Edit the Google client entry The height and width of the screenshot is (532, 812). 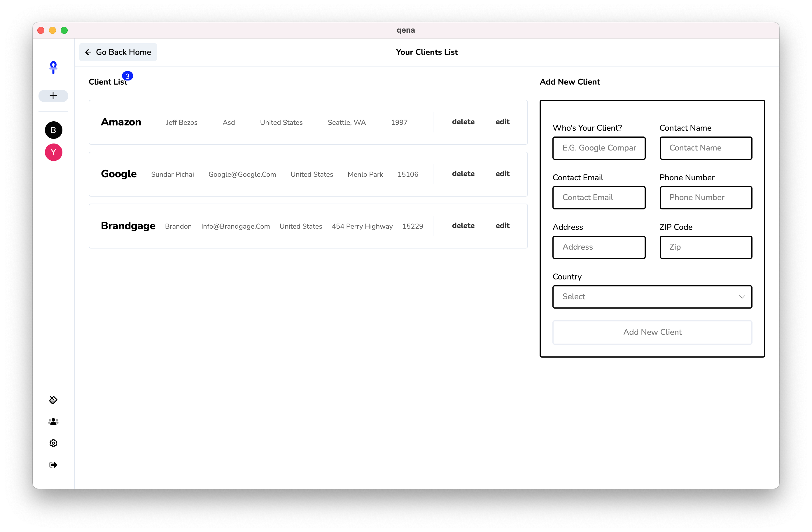click(x=502, y=174)
